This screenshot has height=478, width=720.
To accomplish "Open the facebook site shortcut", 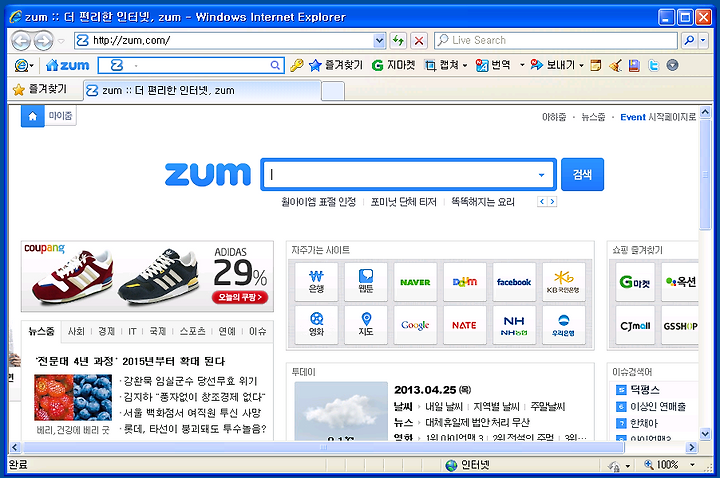I will coord(514,282).
